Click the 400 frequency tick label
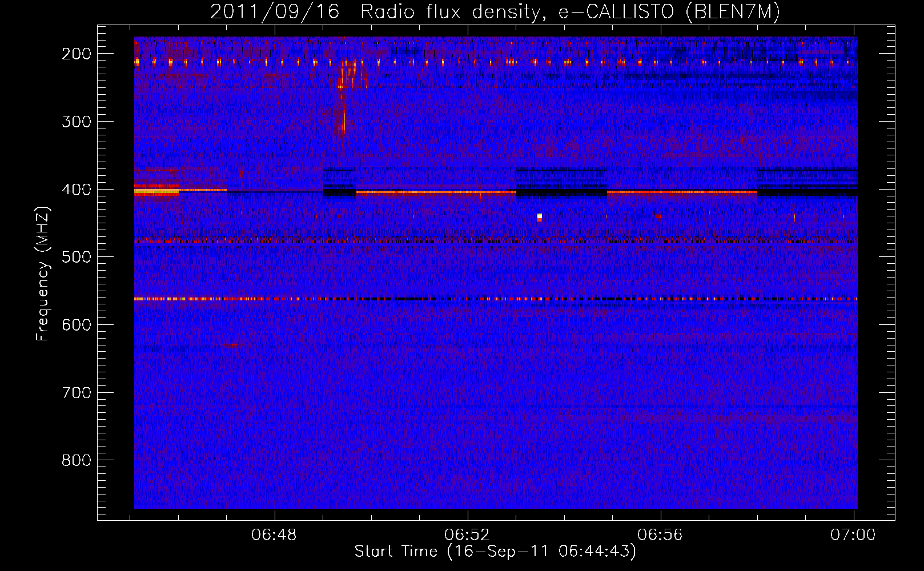Viewport: 924px width, 571px height. [x=77, y=190]
